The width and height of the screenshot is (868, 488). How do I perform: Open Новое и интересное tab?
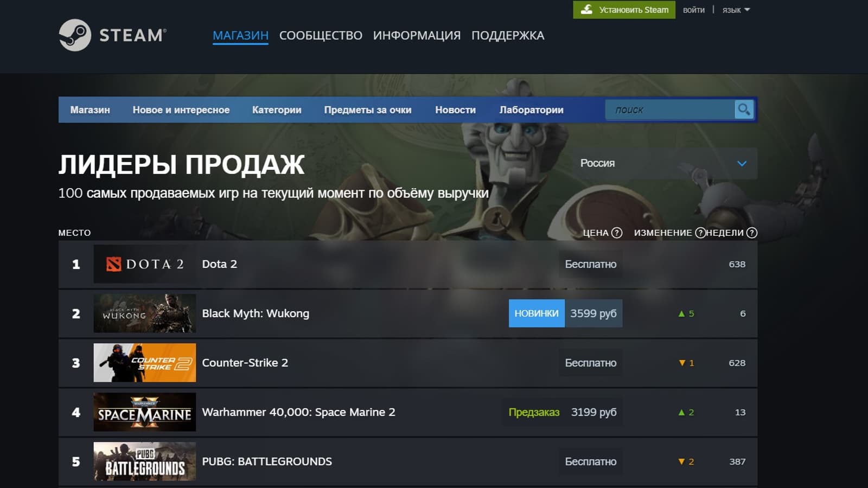[181, 110]
